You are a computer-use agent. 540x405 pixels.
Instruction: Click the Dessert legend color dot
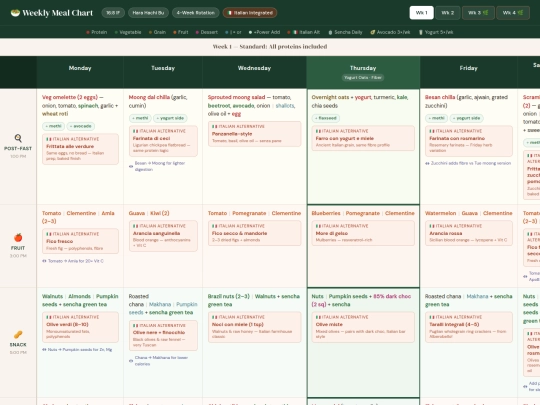coord(197,32)
